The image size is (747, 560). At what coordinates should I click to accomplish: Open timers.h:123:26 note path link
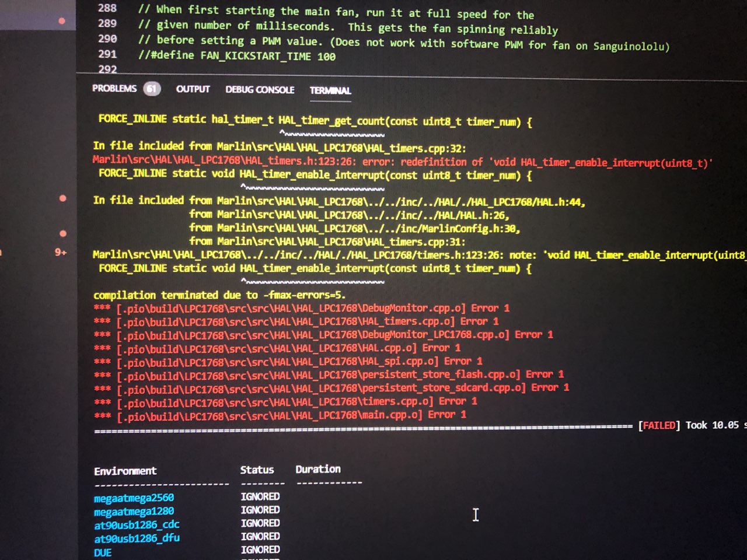pos(298,255)
